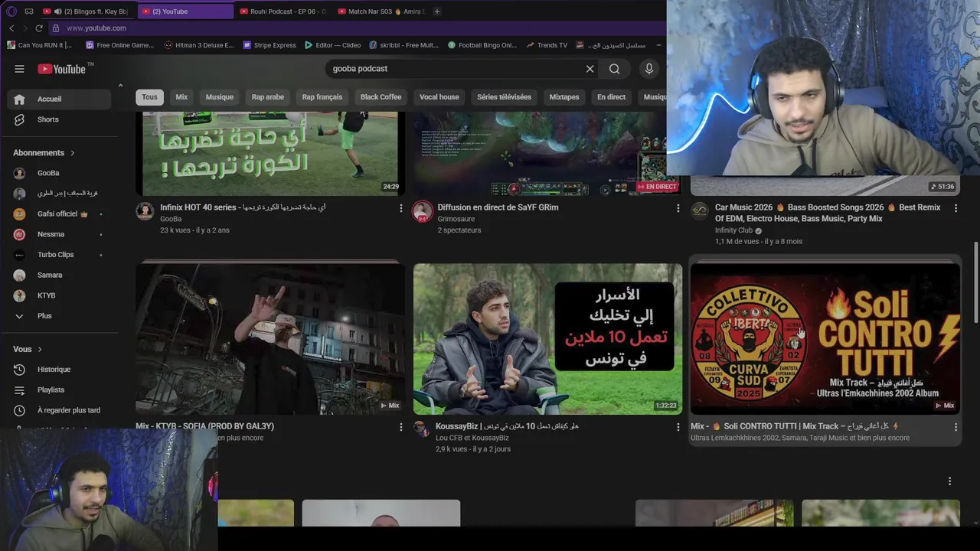Open Shorts in the sidebar
This screenshot has height=551, width=980.
[x=59, y=119]
